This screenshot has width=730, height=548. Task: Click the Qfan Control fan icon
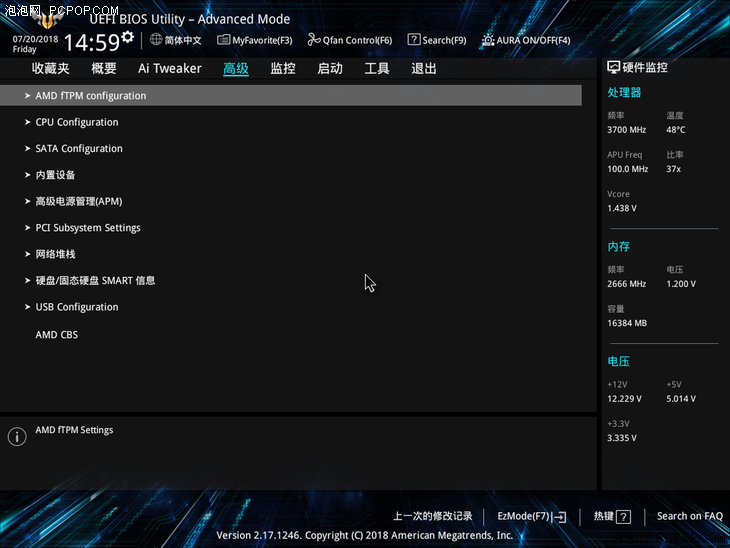point(314,40)
